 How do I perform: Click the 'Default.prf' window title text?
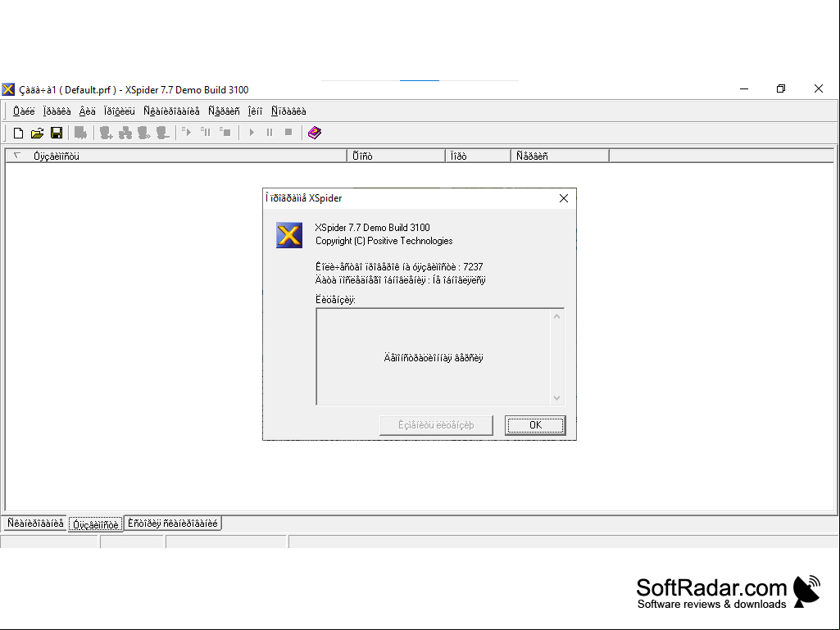pos(88,90)
